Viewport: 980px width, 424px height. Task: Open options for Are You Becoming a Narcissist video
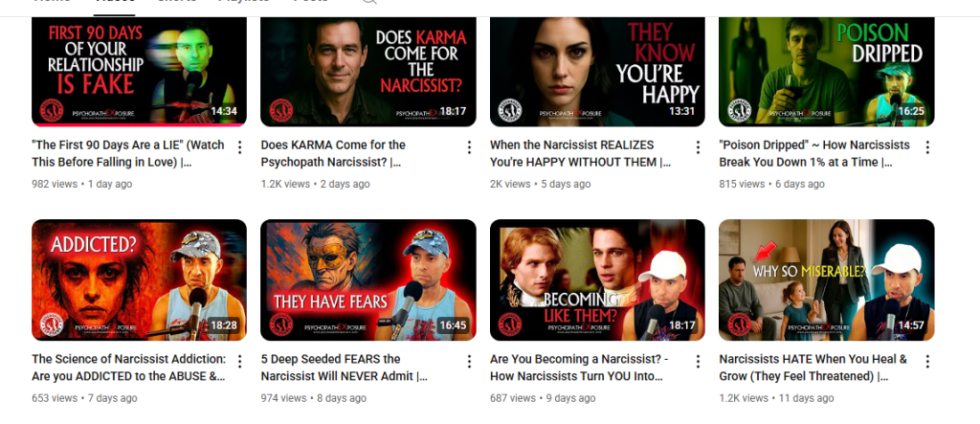pyautogui.click(x=698, y=362)
